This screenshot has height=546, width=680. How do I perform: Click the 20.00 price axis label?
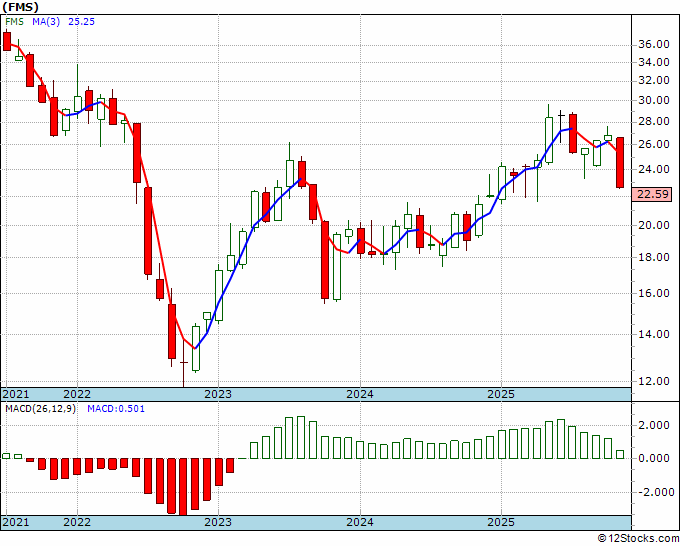point(654,225)
